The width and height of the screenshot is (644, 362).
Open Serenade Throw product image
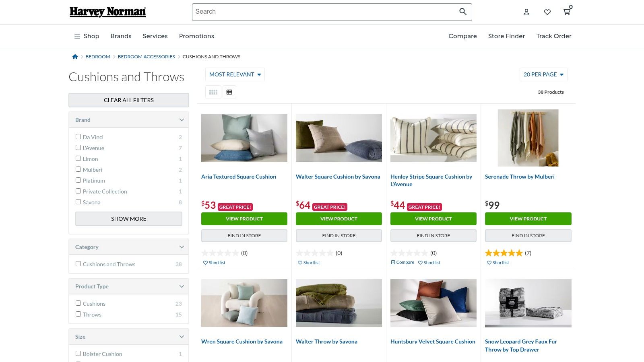(x=528, y=138)
